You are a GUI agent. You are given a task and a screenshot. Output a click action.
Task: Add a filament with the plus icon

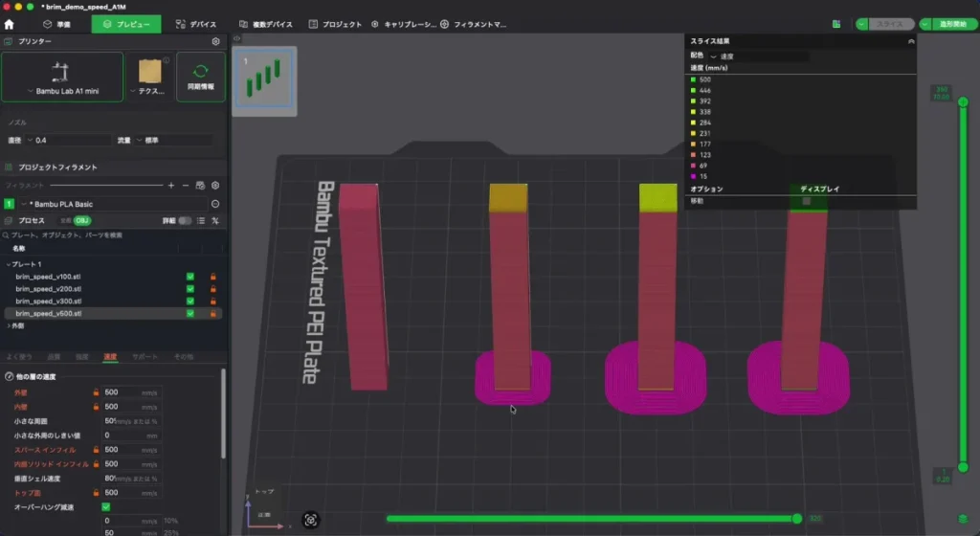point(171,186)
